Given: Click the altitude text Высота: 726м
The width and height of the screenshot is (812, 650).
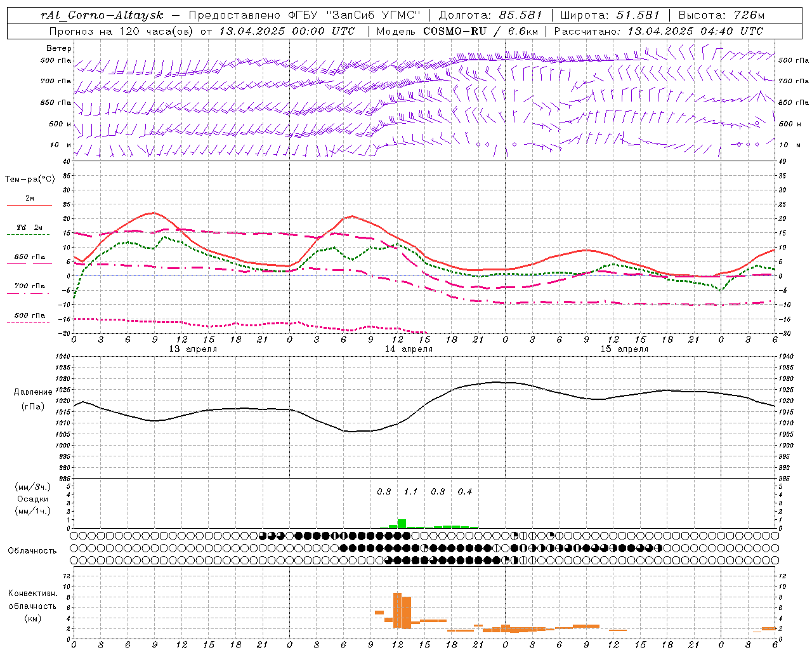Looking at the screenshot, I should [721, 15].
